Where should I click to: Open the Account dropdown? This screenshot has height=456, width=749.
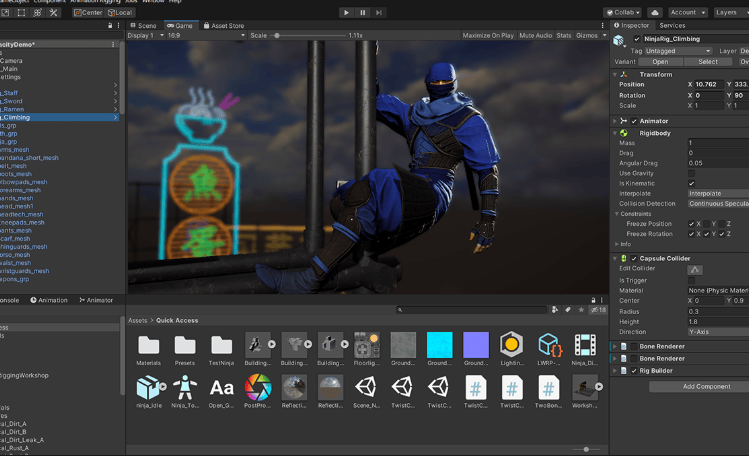coord(687,12)
